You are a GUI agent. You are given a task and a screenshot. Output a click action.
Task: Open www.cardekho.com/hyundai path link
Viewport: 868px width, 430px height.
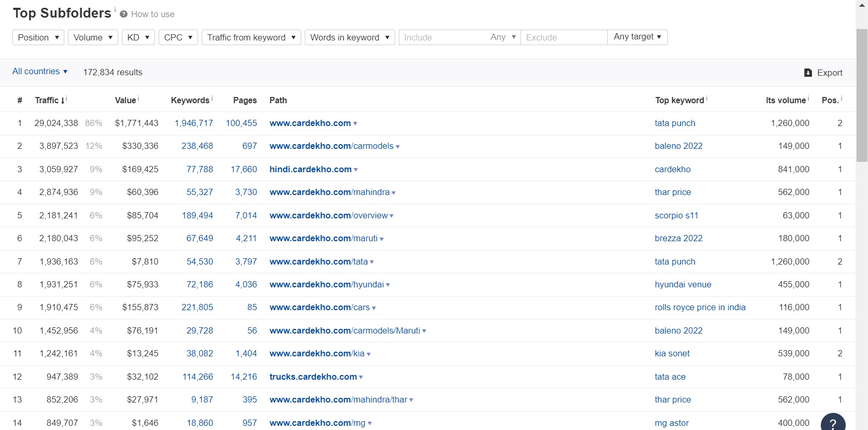tap(327, 284)
